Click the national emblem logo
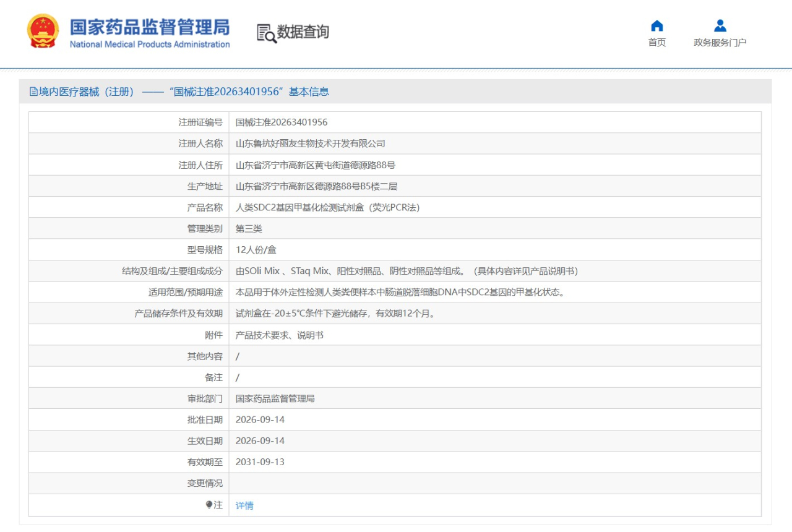This screenshot has width=792, height=532. point(43,31)
